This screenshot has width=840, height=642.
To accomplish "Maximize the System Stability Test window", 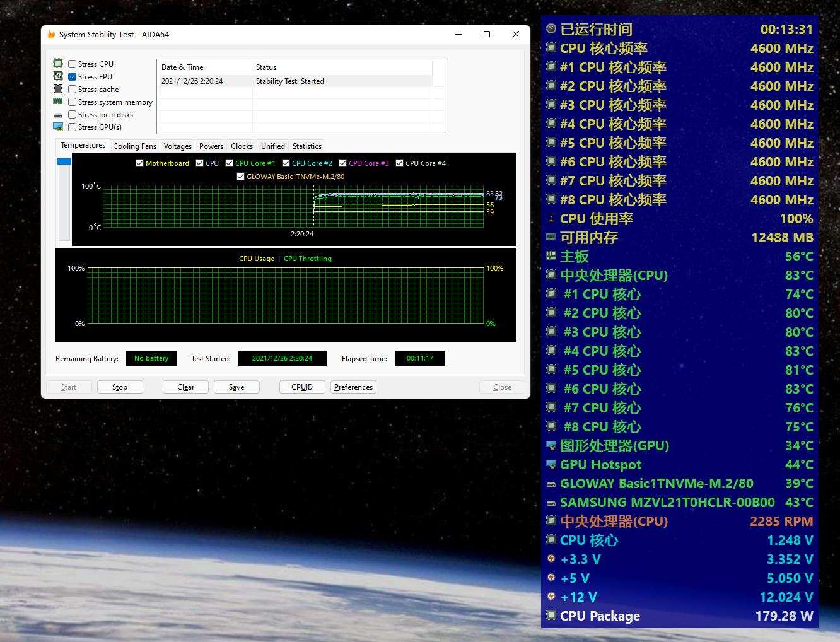I will click(487, 34).
